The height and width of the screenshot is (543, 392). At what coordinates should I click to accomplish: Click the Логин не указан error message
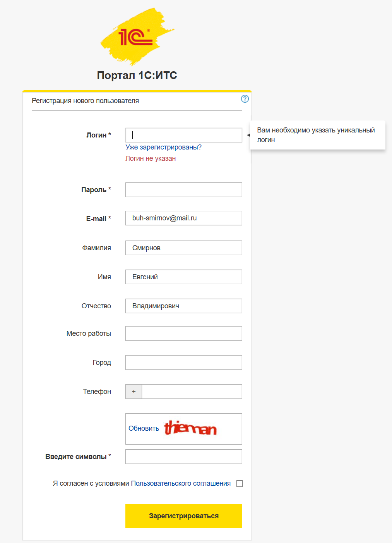click(x=151, y=158)
